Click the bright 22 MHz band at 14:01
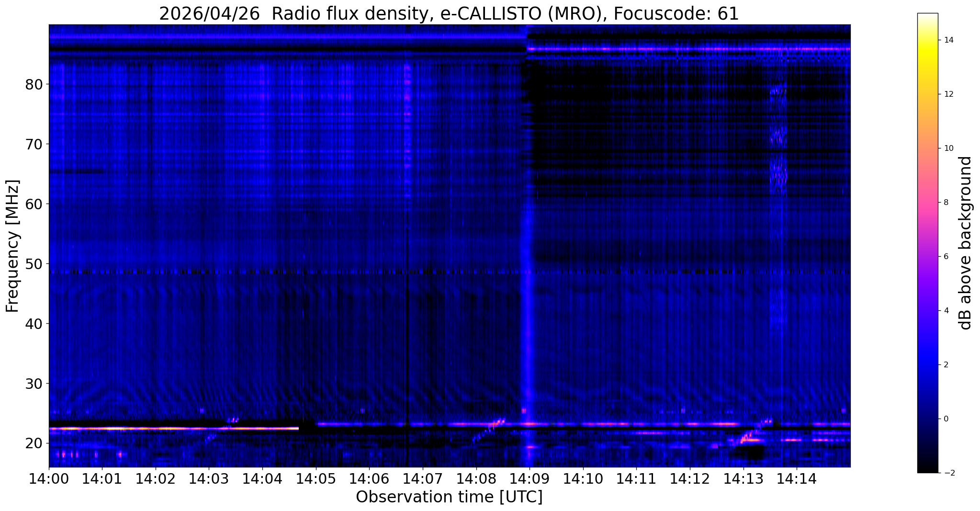980x511 pixels. 102,429
